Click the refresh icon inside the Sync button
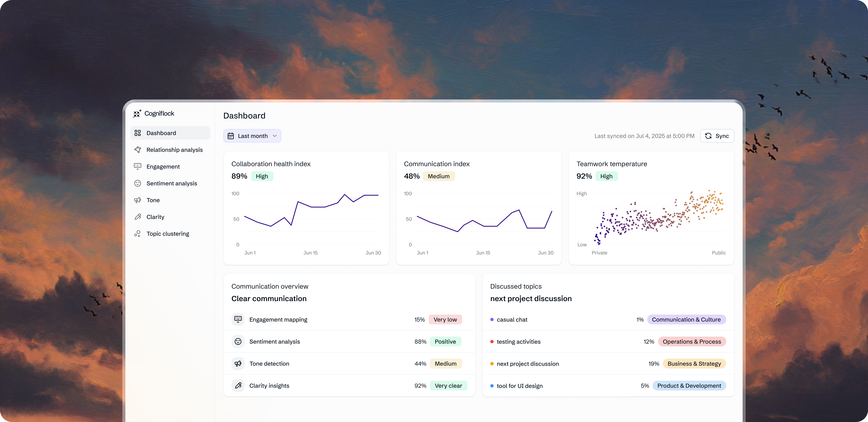868x422 pixels. 708,136
